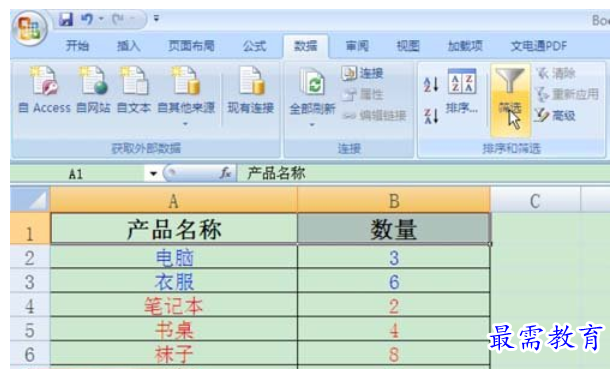
Task: Switch to the 视图 tab
Action: click(408, 46)
